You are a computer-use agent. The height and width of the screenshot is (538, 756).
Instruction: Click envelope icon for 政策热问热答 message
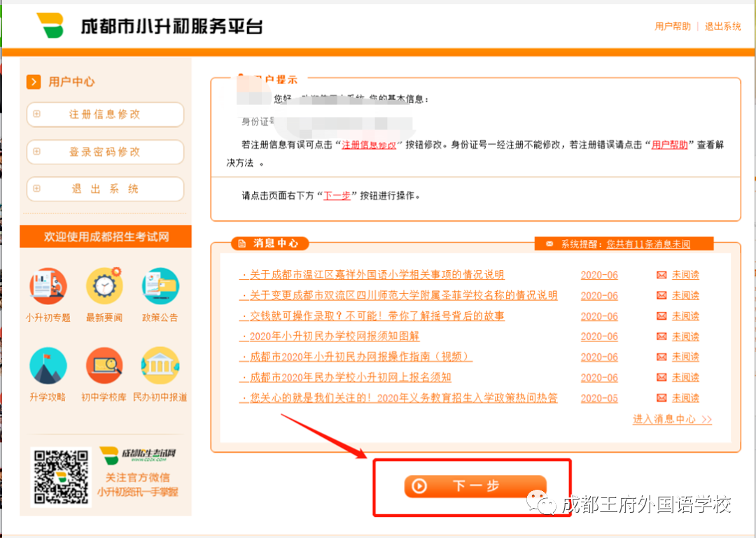(661, 398)
